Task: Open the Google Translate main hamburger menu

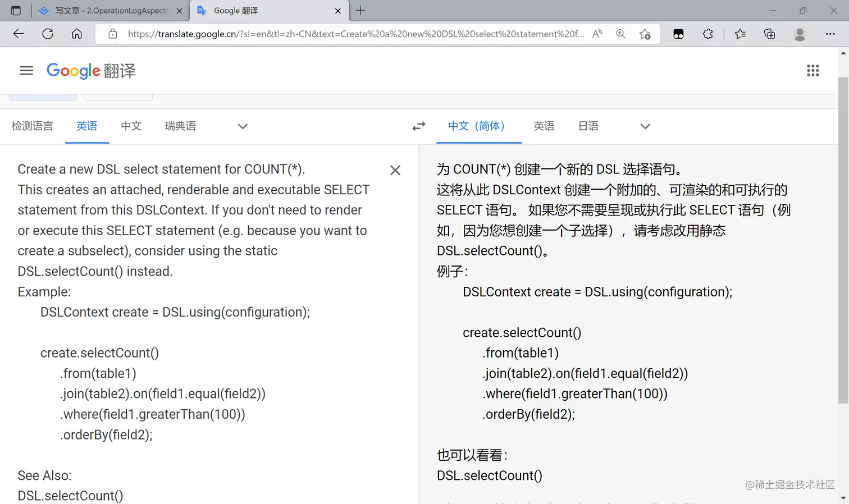Action: (26, 71)
